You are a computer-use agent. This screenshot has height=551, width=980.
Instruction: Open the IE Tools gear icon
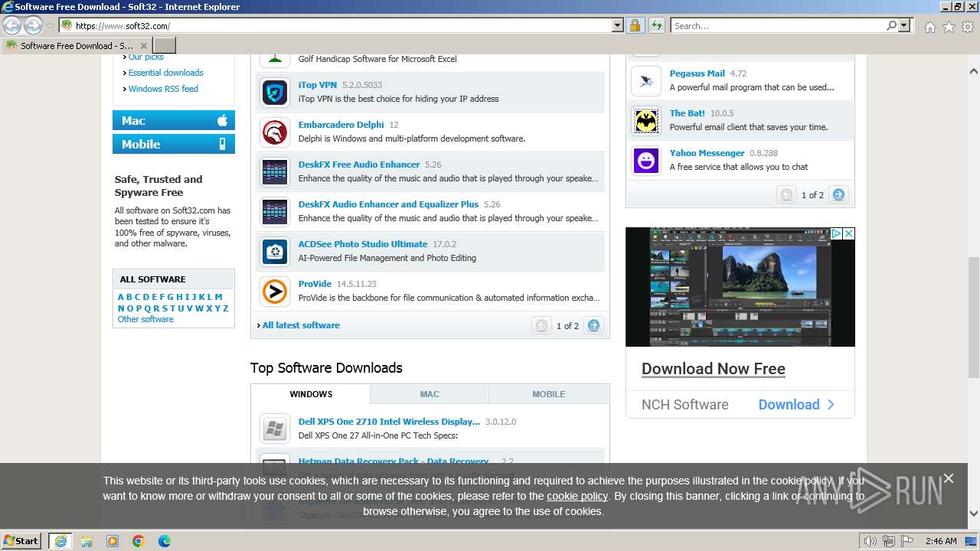[x=968, y=27]
